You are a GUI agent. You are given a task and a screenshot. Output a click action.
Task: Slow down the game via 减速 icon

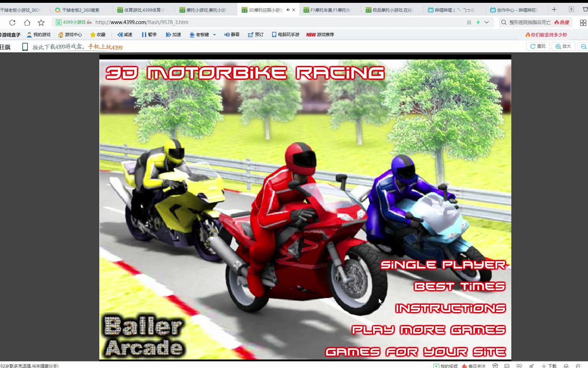click(x=124, y=35)
